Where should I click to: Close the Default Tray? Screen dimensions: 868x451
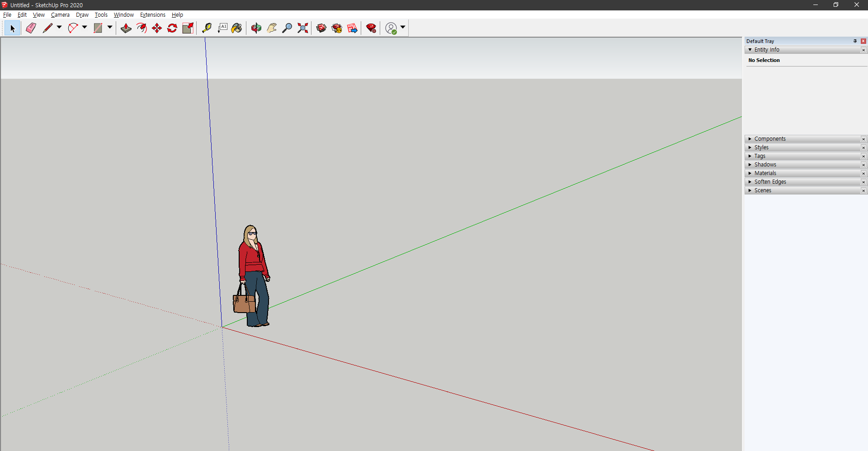point(863,41)
